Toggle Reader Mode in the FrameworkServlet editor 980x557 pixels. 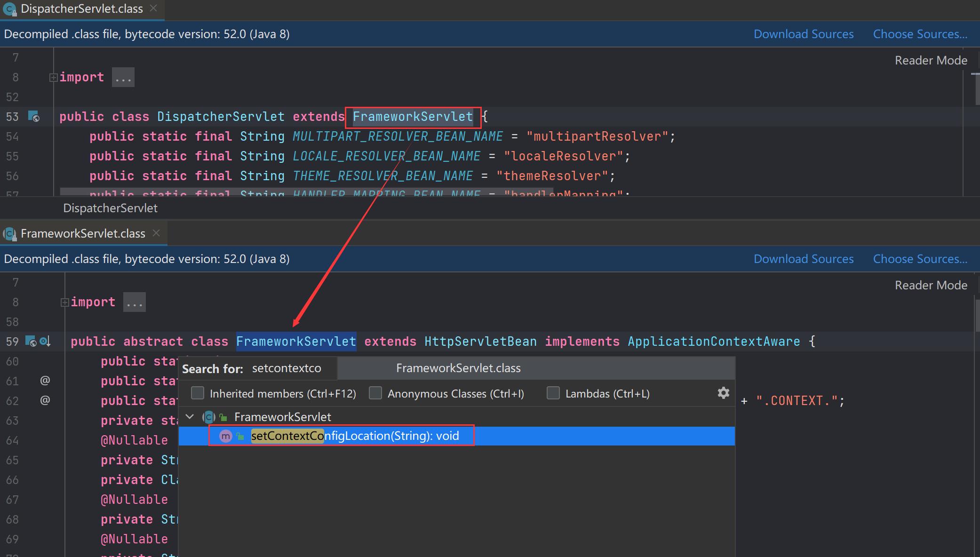931,285
